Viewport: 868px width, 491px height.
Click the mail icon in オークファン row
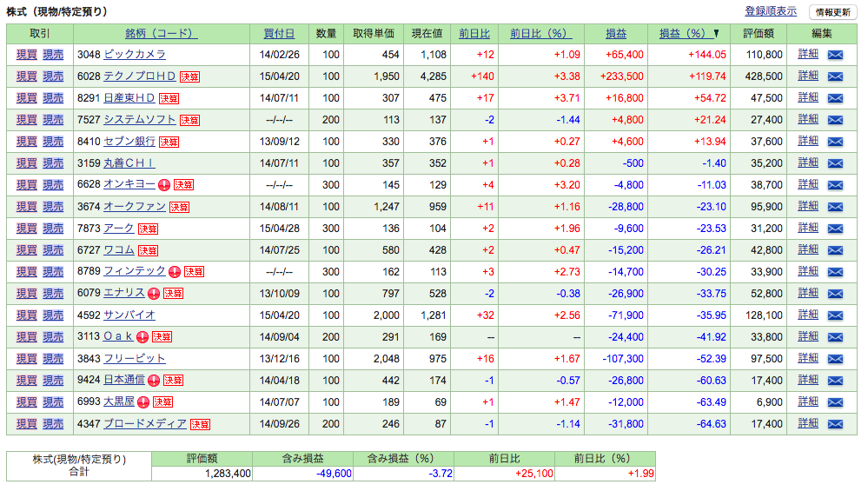835,207
